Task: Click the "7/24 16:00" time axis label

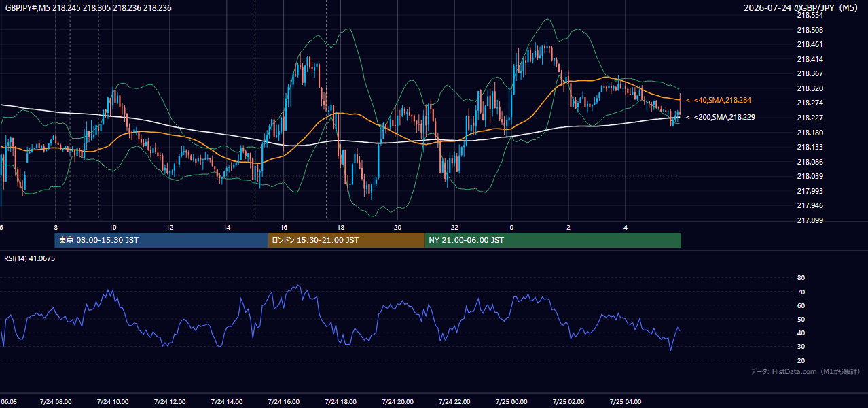Action: coord(284,401)
